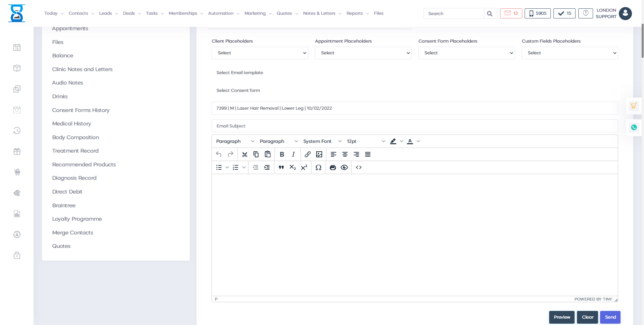644x325 pixels.
Task: Insert an image via the image icon
Action: 319,154
